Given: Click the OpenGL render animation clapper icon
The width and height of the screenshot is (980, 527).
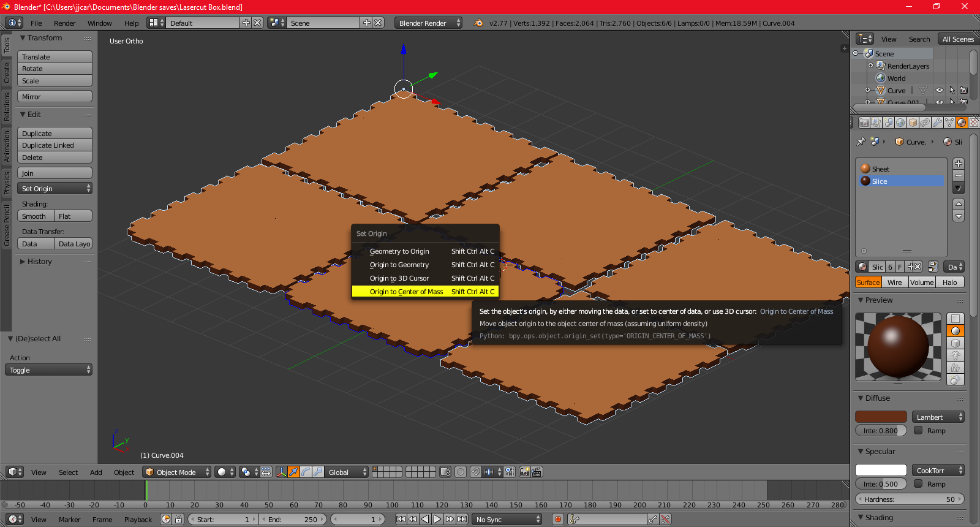Looking at the screenshot, I should tap(537, 472).
